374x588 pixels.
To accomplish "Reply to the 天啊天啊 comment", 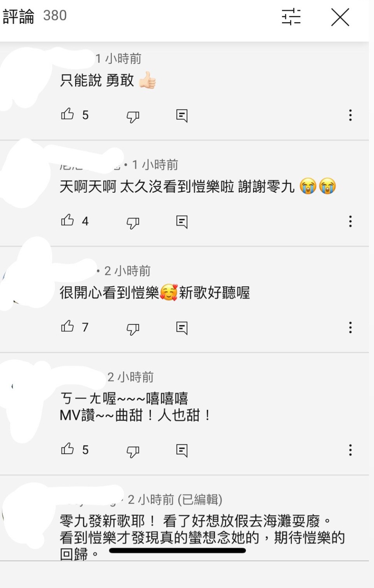I will click(182, 222).
